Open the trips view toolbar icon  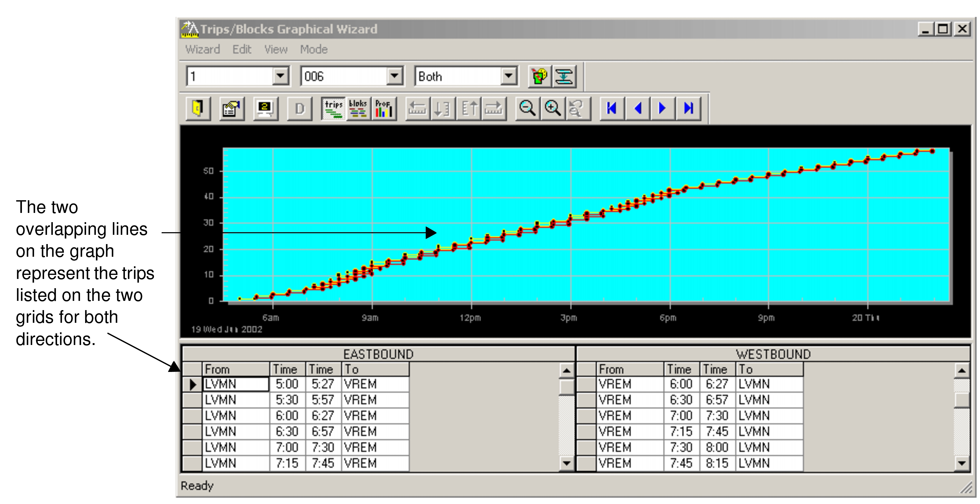pyautogui.click(x=333, y=109)
